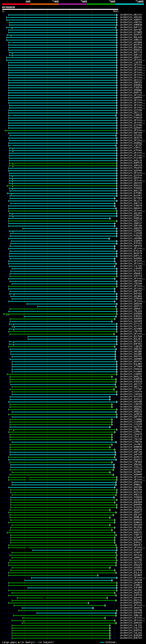146x644 pixels.
Task: Click the UniRef100_A4RHA5 label
Action: (131, 475)
